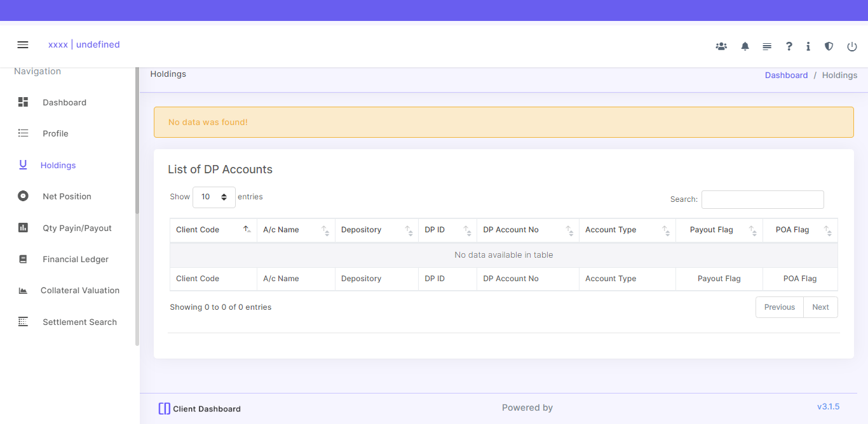868x424 pixels.
Task: Select Holdings in the navigation
Action: coord(58,165)
